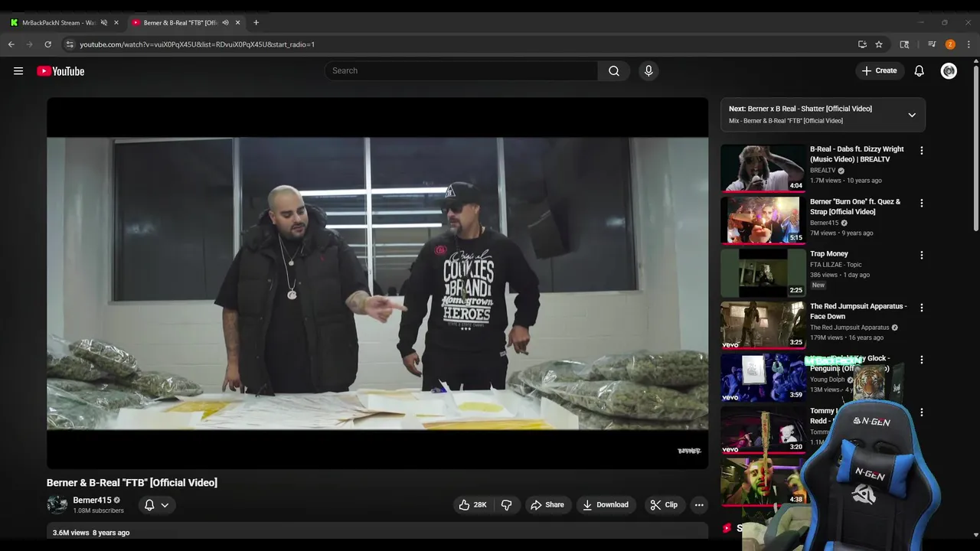Download the video

click(606, 505)
